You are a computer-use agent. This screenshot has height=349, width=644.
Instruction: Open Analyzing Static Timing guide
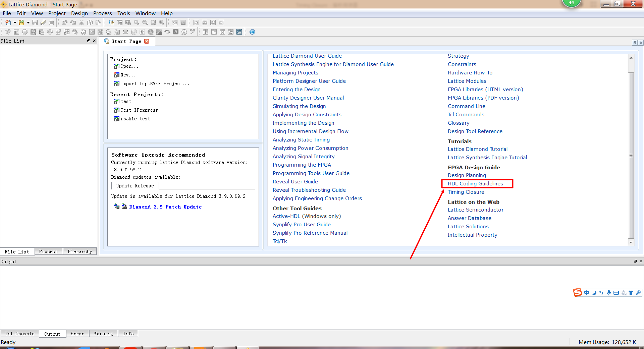[301, 140]
